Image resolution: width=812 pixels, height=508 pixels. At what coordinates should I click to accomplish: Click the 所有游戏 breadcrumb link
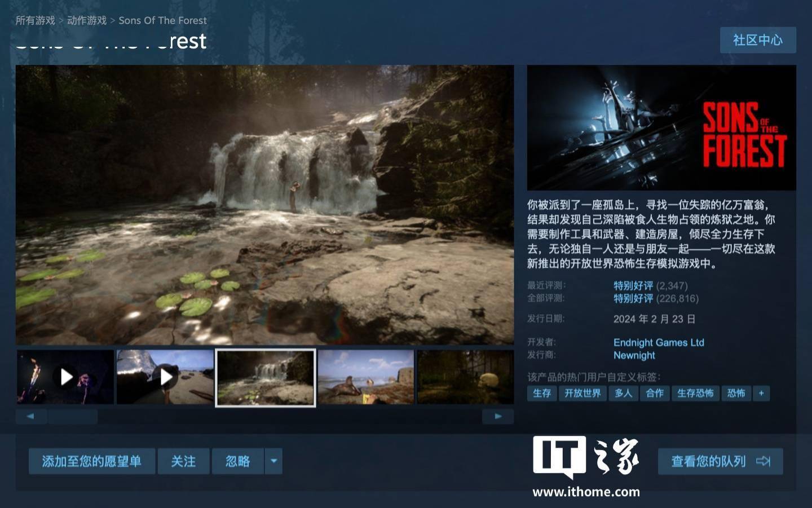[x=35, y=20]
